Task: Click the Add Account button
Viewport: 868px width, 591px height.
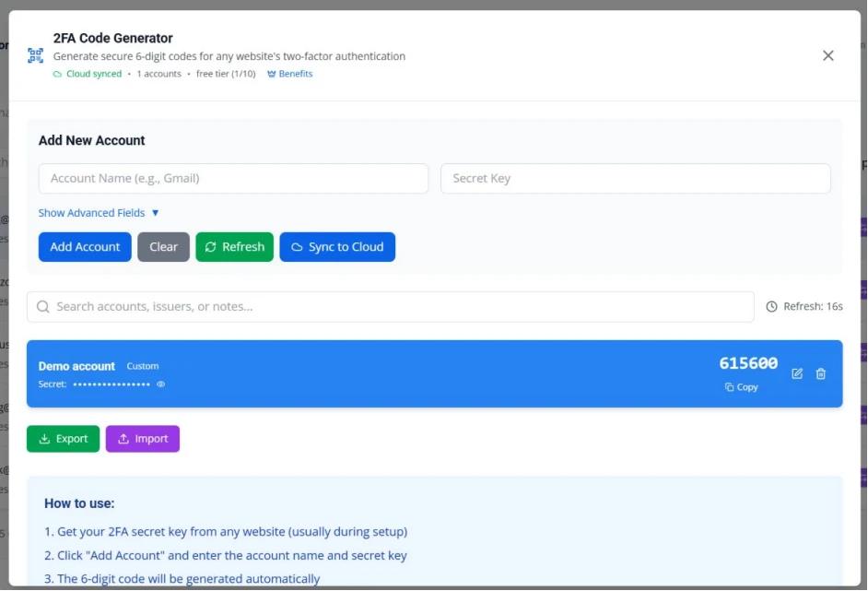Action: 85,247
